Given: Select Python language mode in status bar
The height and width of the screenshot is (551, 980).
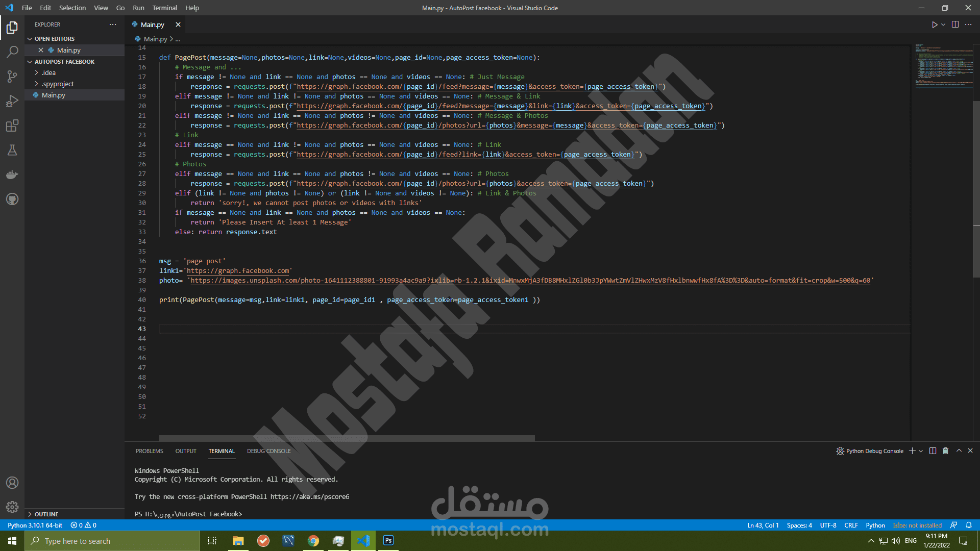Looking at the screenshot, I should pos(875,525).
